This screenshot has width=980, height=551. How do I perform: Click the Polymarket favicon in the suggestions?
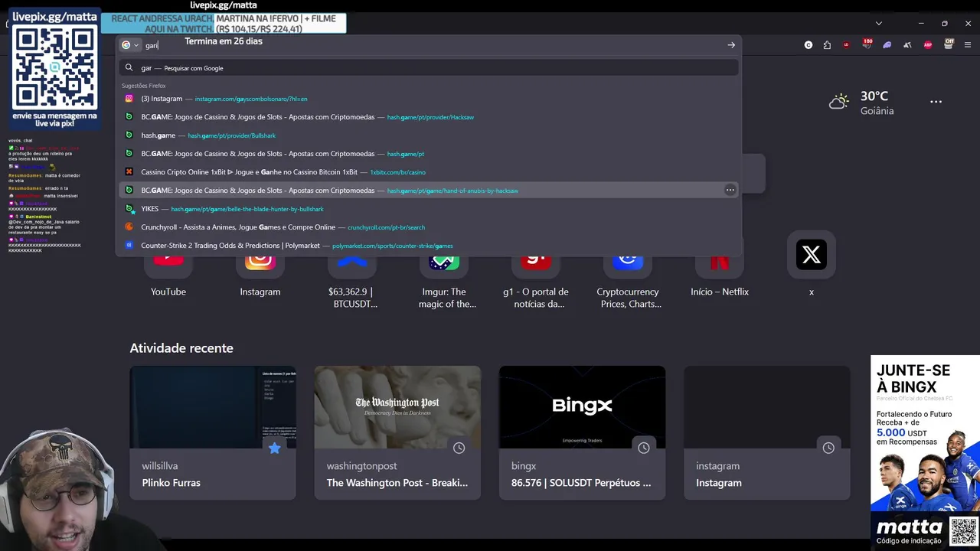tap(129, 246)
